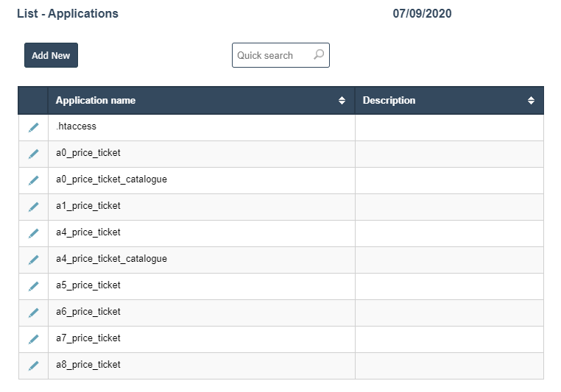Edit the a5_price_ticket application
Image resolution: width=561 pixels, height=392 pixels.
tap(33, 286)
